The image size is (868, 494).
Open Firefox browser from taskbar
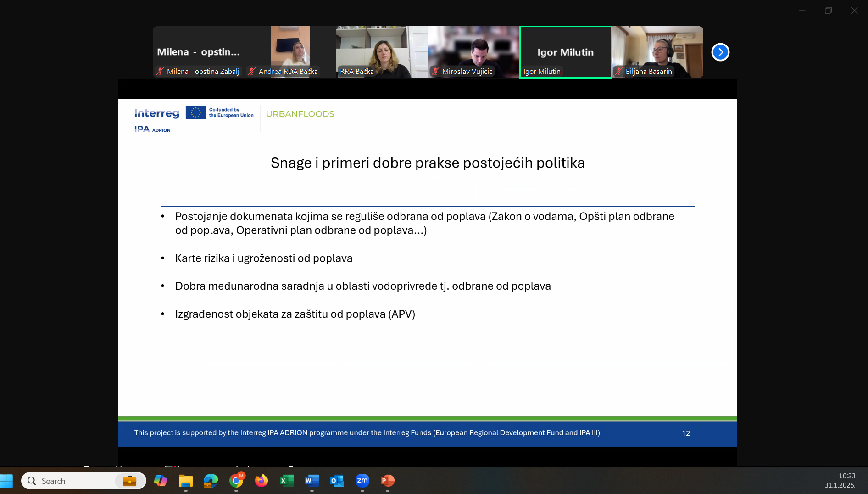261,481
